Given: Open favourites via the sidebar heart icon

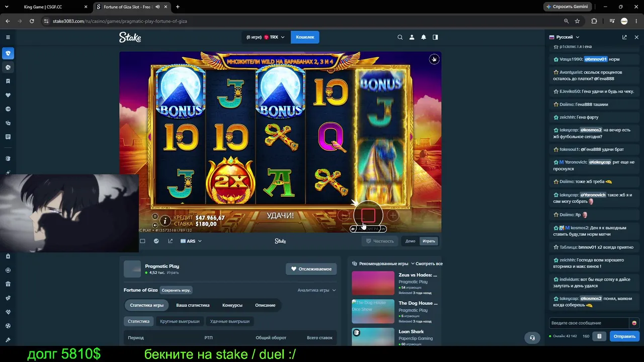Looking at the screenshot, I should coord(8,95).
